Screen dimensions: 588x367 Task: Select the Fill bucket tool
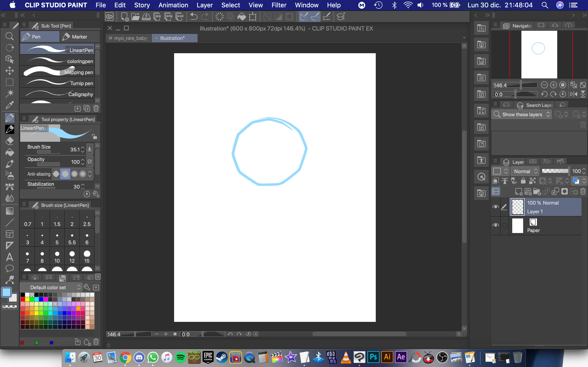[x=9, y=153]
